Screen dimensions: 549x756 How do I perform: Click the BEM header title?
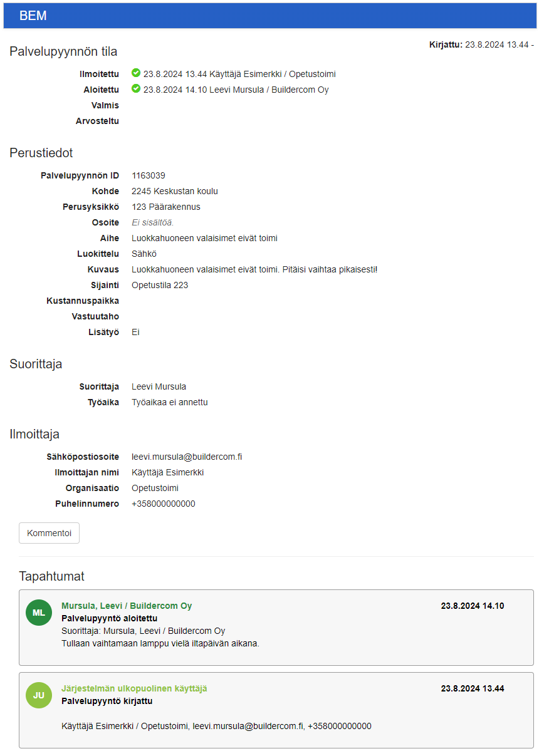pyautogui.click(x=33, y=16)
